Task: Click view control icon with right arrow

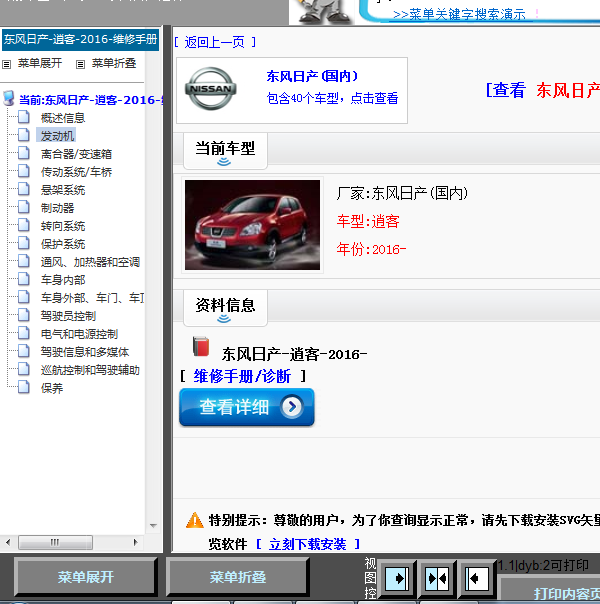Action: [x=397, y=578]
